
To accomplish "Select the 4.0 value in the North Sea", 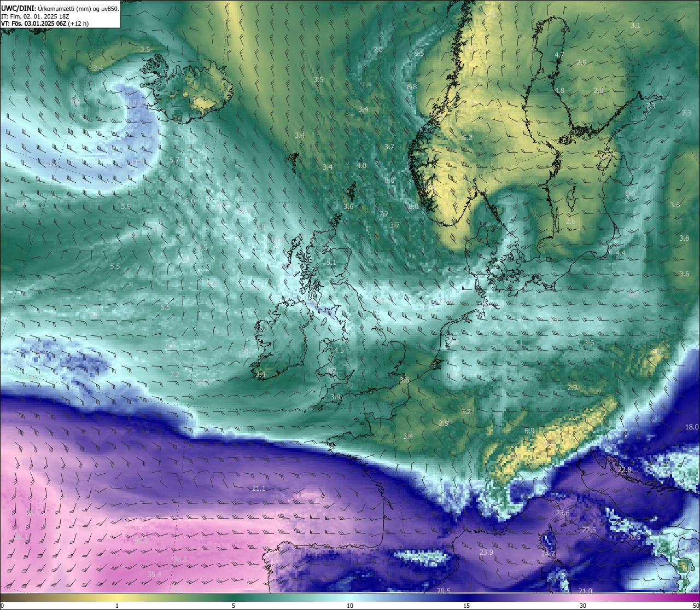I will click(361, 166).
